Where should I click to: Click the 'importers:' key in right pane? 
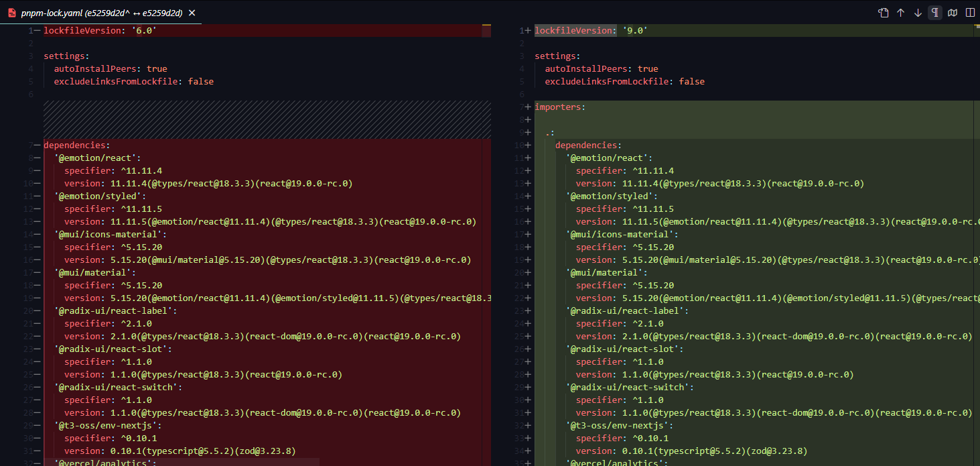click(559, 107)
